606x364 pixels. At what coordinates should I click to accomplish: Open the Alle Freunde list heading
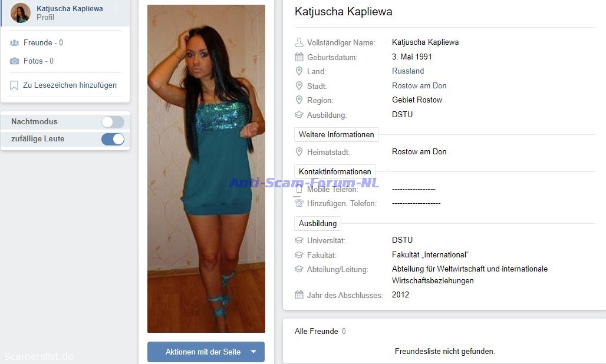pyautogui.click(x=316, y=331)
